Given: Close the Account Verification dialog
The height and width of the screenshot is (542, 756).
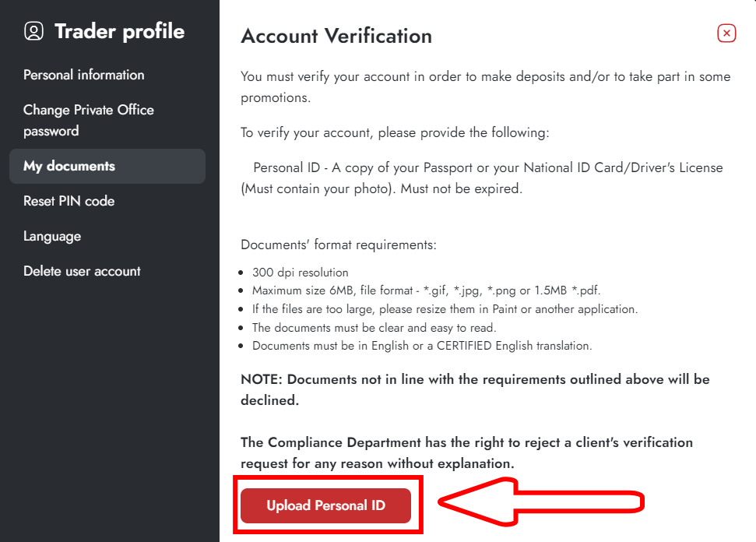Looking at the screenshot, I should [726, 33].
